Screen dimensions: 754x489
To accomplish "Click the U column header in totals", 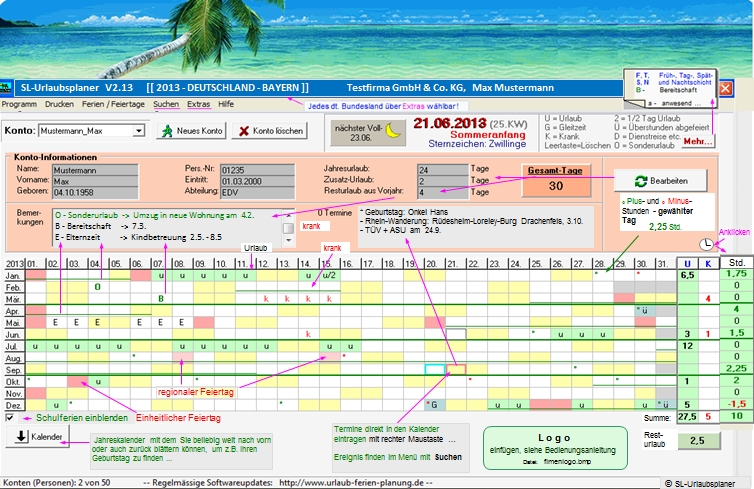I will coord(688,263).
